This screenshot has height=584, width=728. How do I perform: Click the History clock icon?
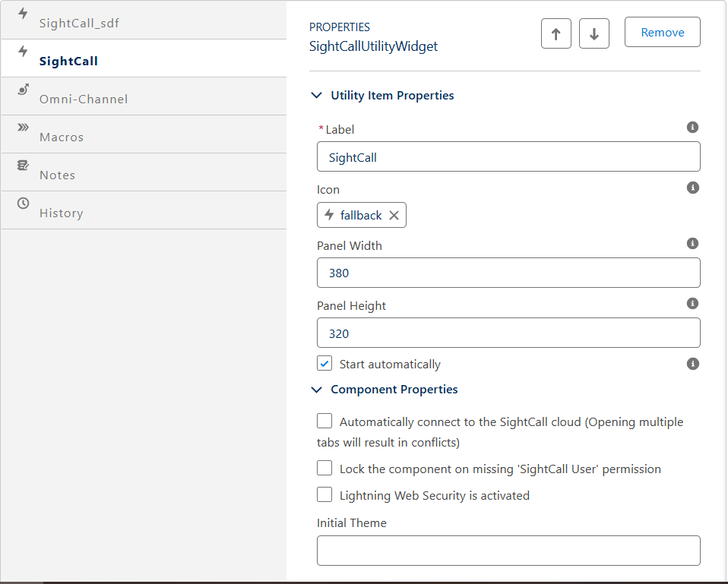click(24, 204)
